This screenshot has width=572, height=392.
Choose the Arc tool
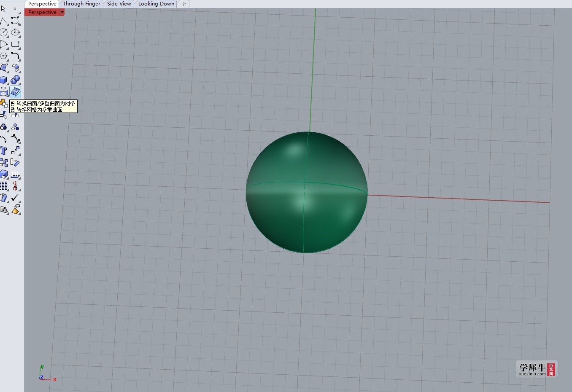click(3, 44)
